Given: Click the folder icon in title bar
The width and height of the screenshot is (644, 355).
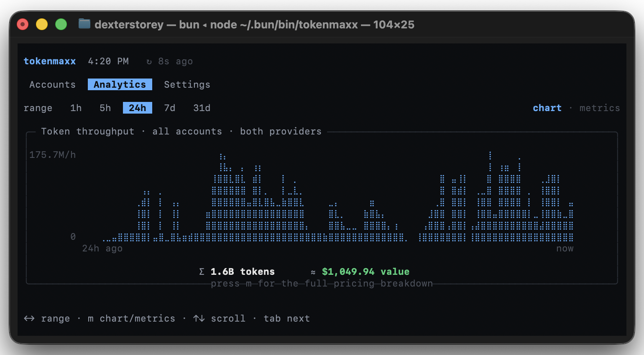Looking at the screenshot, I should [84, 24].
